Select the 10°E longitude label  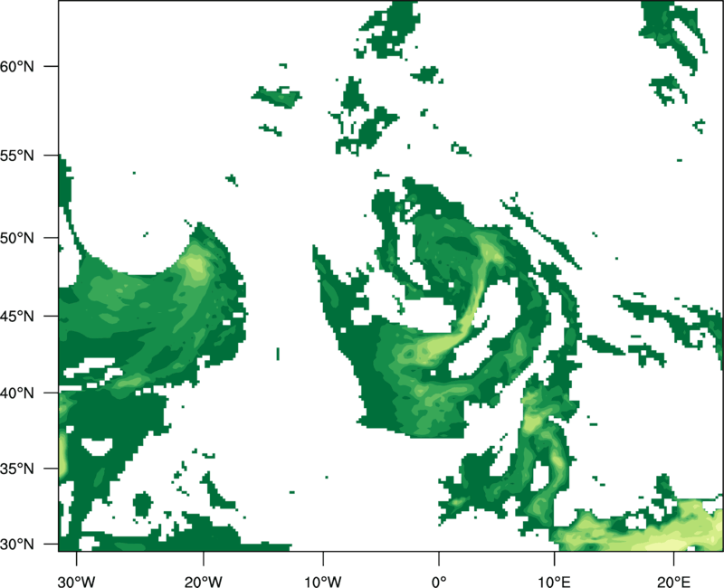pos(554,582)
